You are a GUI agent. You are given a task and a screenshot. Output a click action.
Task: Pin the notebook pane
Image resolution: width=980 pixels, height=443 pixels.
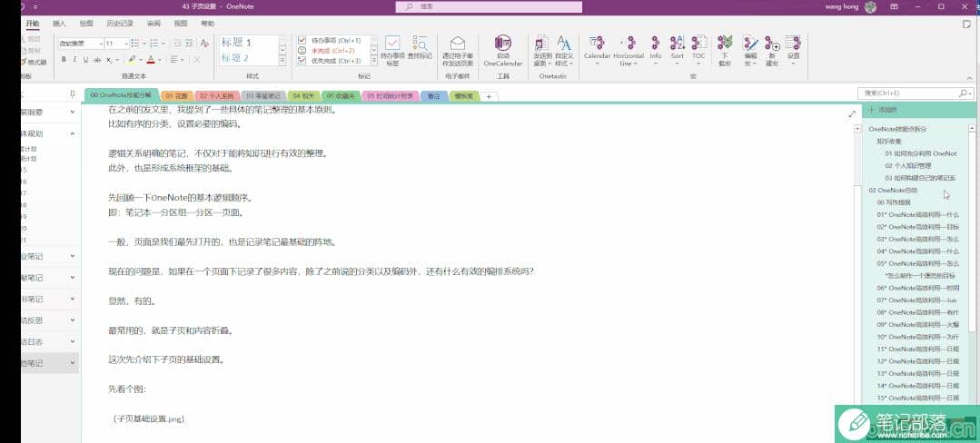(x=73, y=94)
